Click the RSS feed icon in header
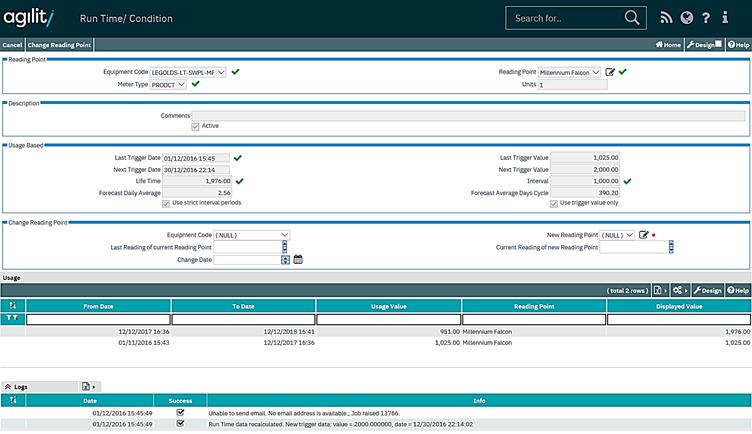 tap(666, 18)
